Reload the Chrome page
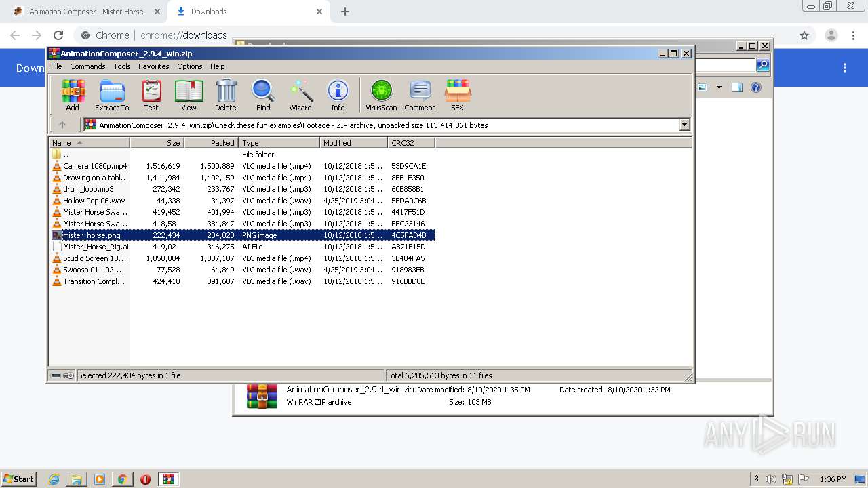This screenshot has height=488, width=868. click(x=58, y=35)
